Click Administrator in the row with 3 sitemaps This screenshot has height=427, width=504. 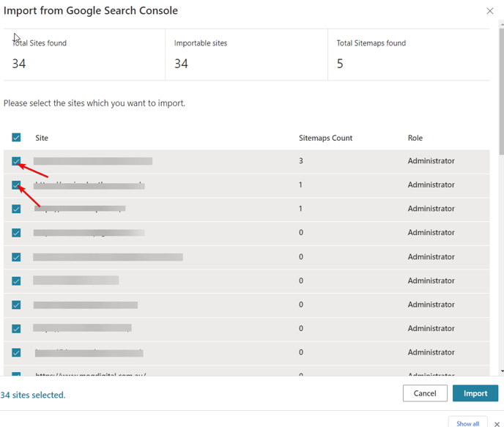point(431,160)
